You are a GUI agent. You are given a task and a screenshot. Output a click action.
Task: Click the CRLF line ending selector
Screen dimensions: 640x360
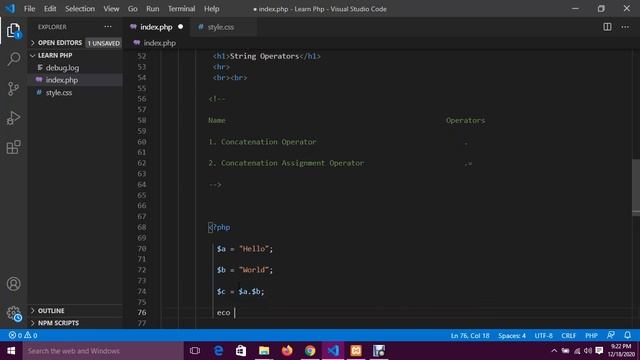pos(568,336)
